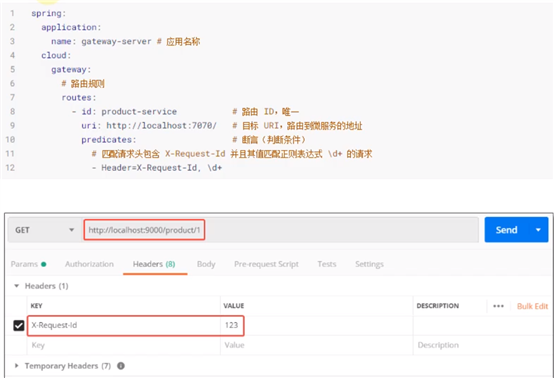Click the 'cloud:' text on line 4

[x=56, y=55]
